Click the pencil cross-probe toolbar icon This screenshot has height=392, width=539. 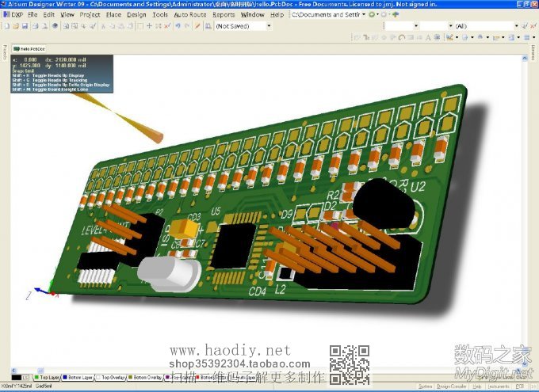[x=198, y=26]
